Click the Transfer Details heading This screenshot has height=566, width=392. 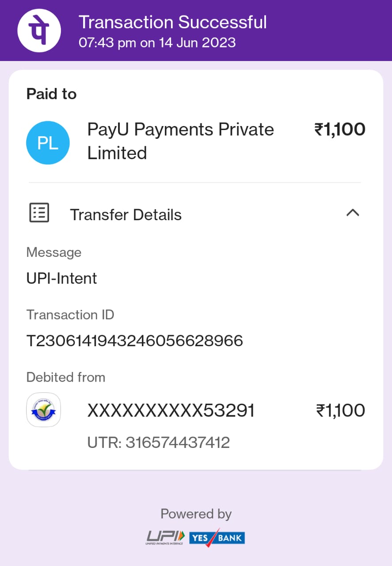click(x=126, y=215)
